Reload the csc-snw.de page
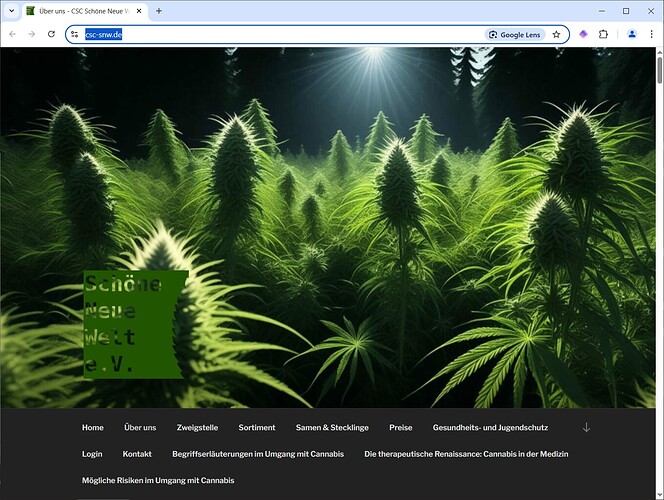 51,34
